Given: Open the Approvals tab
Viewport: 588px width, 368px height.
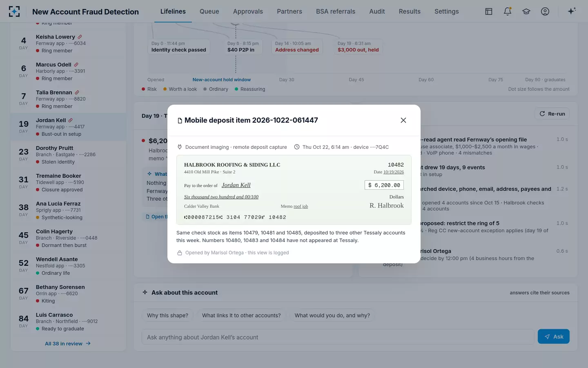Looking at the screenshot, I should click(248, 11).
